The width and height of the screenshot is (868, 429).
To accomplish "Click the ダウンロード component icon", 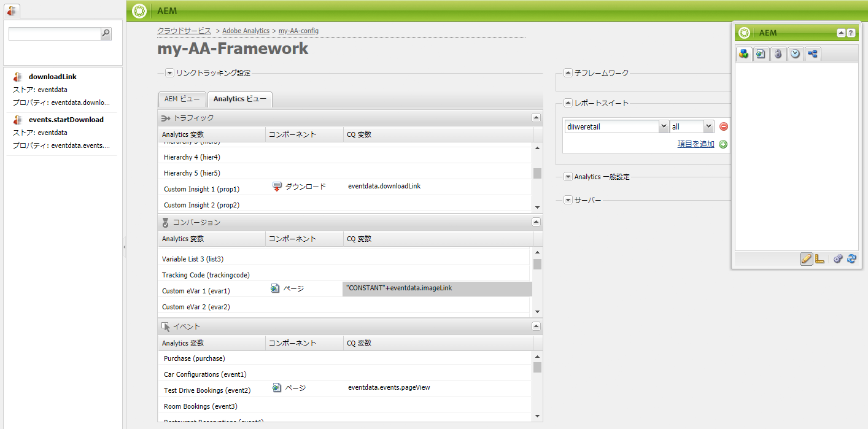I will [x=277, y=187].
